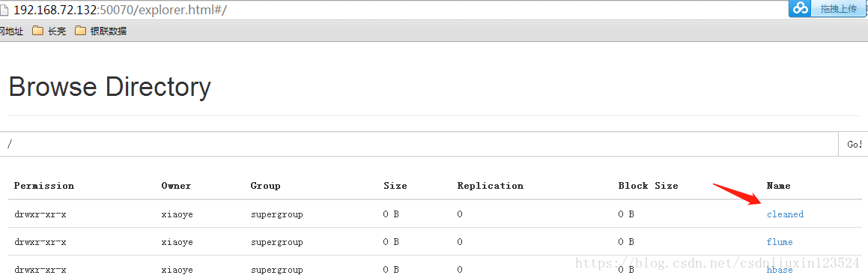The image size is (868, 278).
Task: Click the Owner column header
Action: coord(176,186)
